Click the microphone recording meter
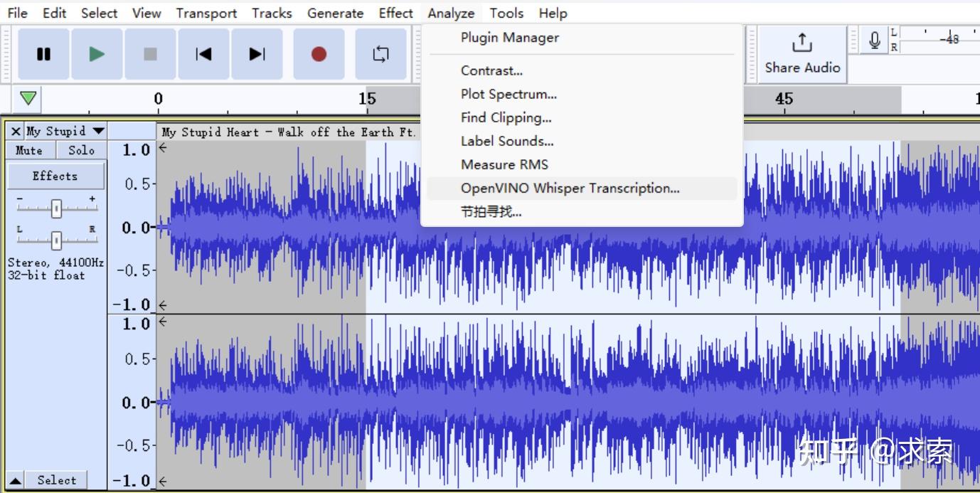This screenshot has width=980, height=493. pos(874,39)
